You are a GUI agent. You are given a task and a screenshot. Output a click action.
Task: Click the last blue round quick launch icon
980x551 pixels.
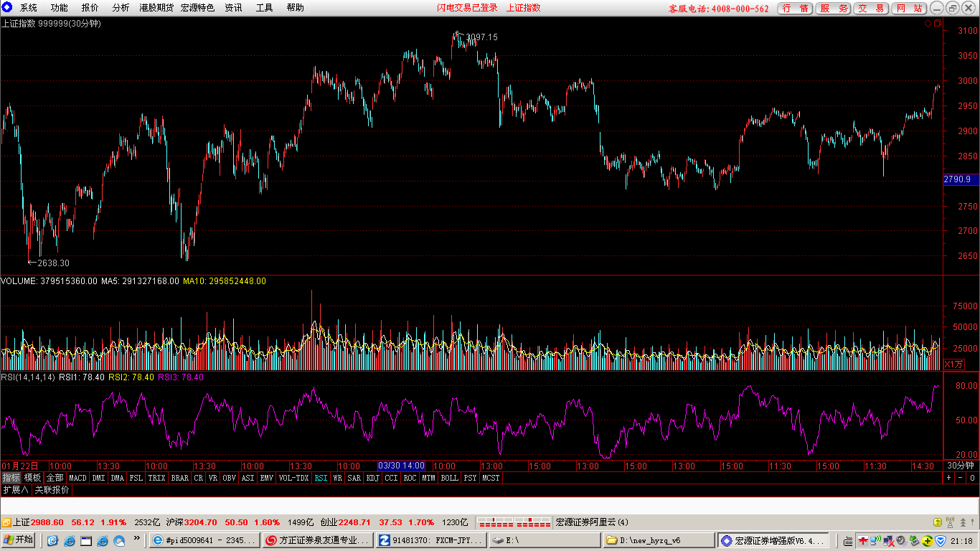(119, 540)
